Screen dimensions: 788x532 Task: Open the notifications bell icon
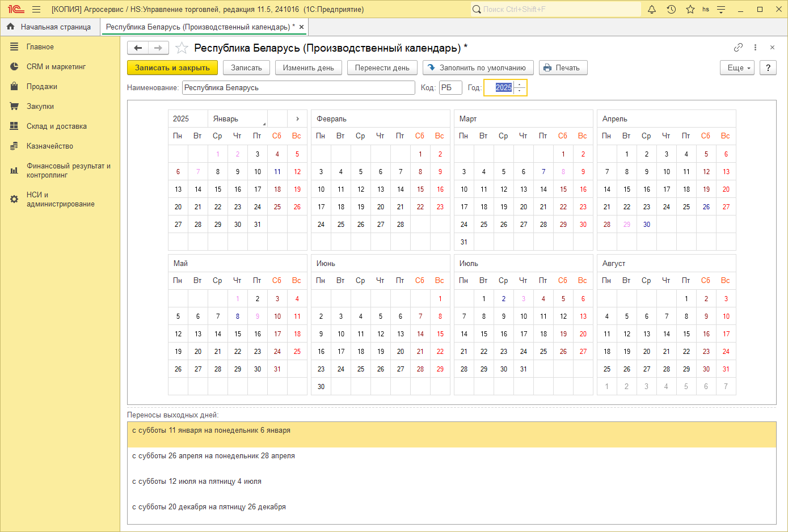651,9
